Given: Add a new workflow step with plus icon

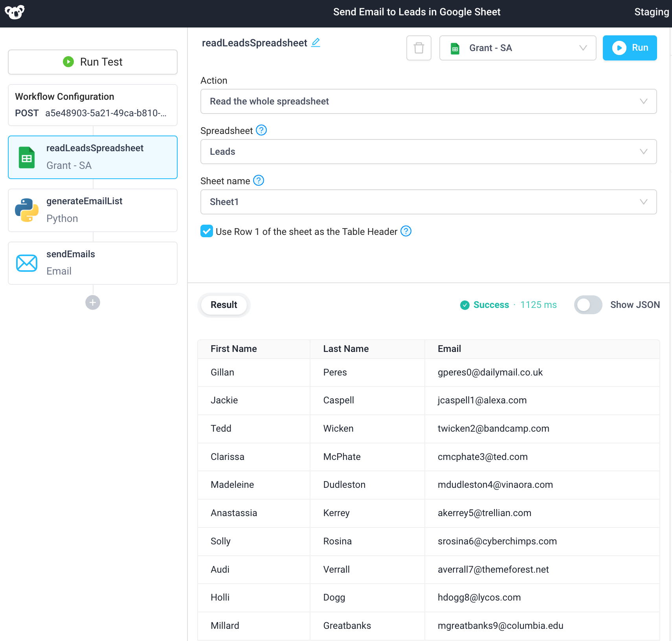Looking at the screenshot, I should tap(92, 302).
